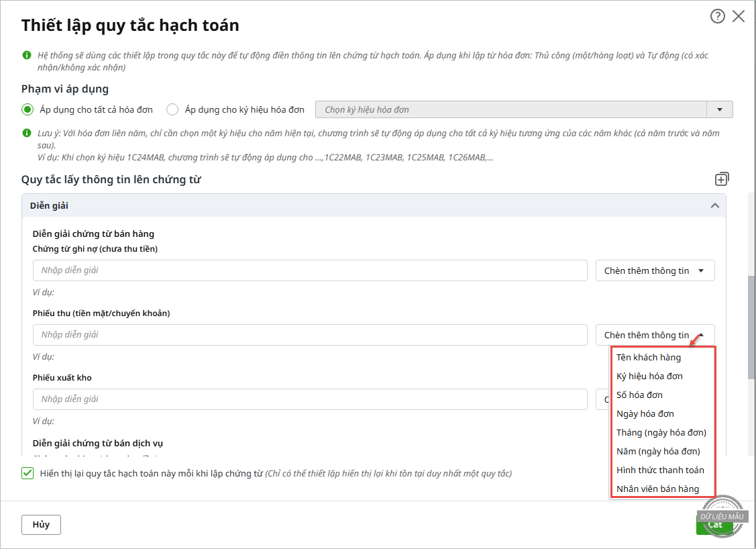Choose 'Ký hiệu hóa đơn' menu option
This screenshot has width=756, height=549.
point(649,376)
